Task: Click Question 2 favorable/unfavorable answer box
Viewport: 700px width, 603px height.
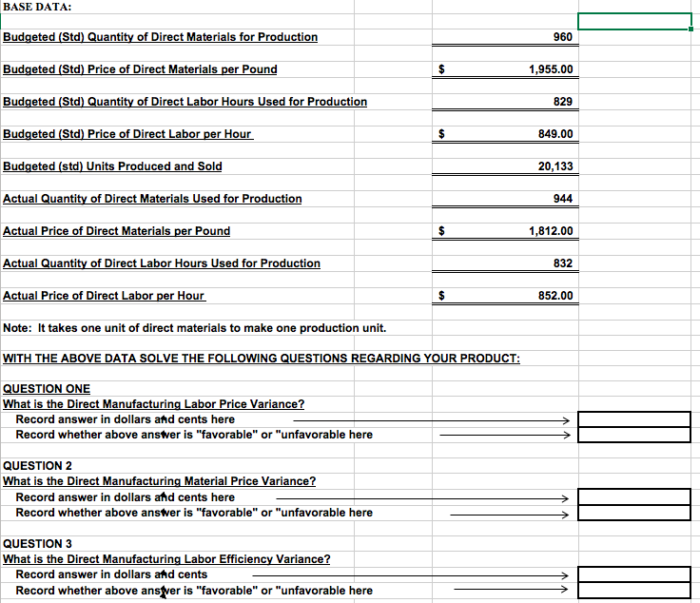Action: click(634, 513)
